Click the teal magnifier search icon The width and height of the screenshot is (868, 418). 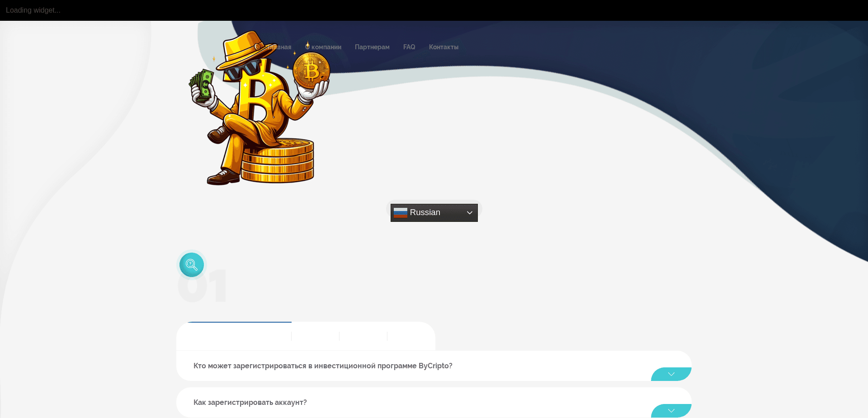[191, 265]
